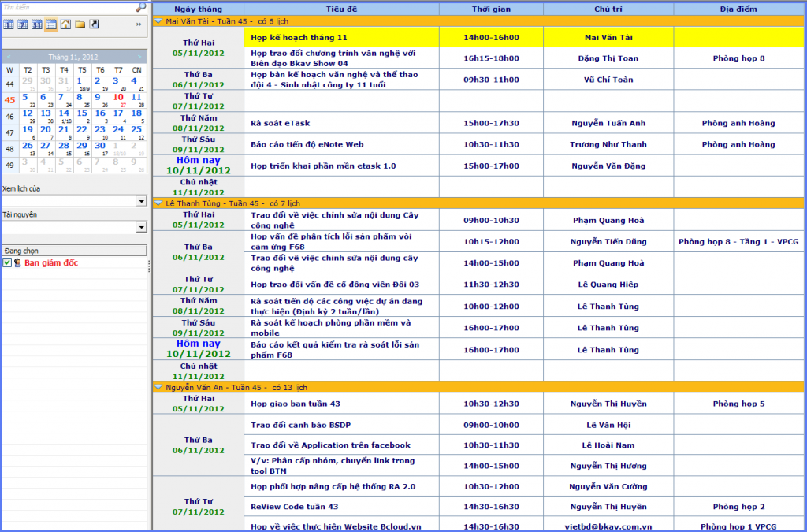Collapse the Mai Văn Tài group
The height and width of the screenshot is (532, 807).
pyautogui.click(x=158, y=21)
